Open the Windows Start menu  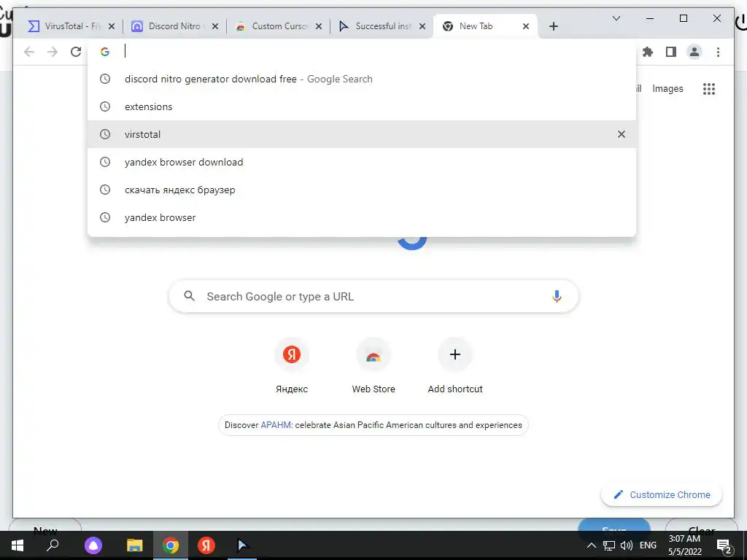coord(18,545)
